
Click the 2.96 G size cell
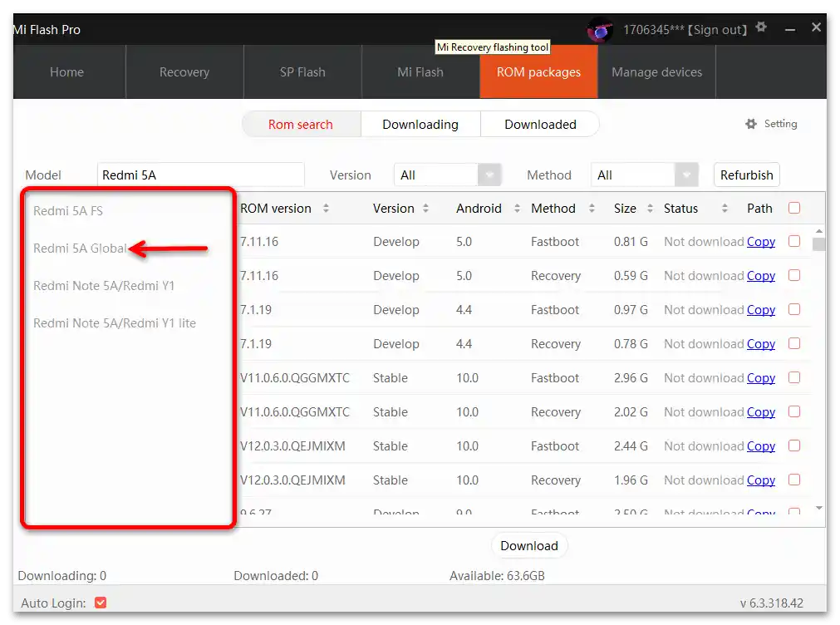coord(631,378)
